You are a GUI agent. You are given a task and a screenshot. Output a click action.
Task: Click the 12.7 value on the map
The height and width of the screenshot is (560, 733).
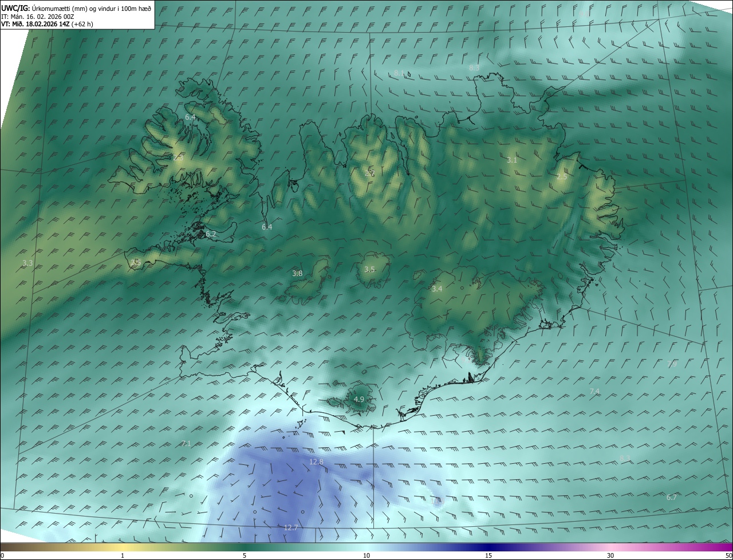[291, 527]
